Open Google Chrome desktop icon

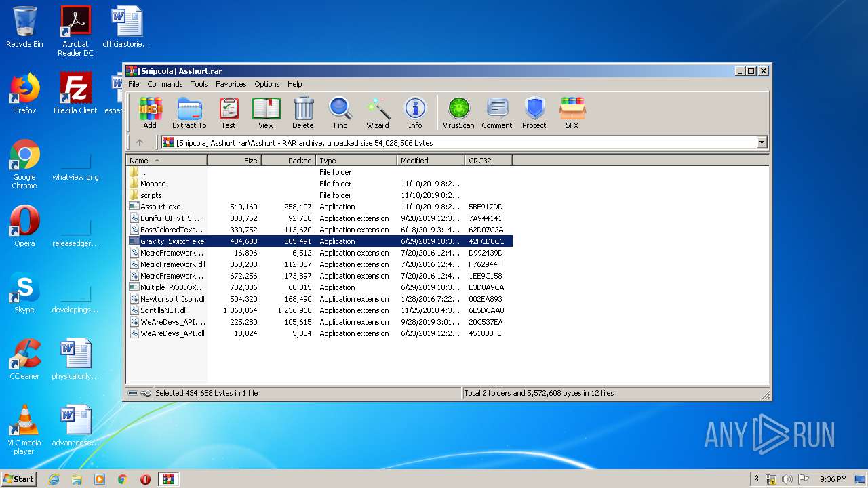pyautogui.click(x=24, y=164)
